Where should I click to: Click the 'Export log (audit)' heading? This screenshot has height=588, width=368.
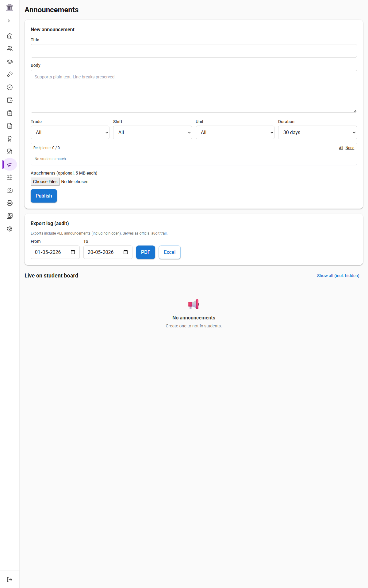point(50,223)
